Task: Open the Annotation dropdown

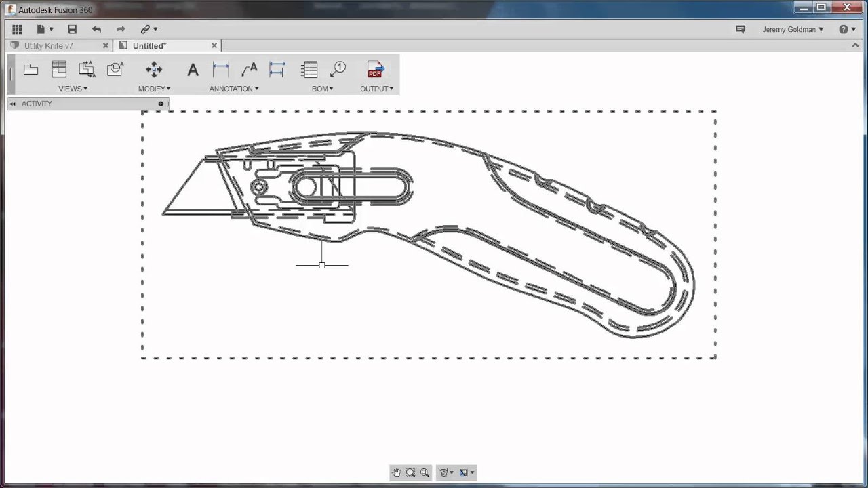Action: coord(233,89)
